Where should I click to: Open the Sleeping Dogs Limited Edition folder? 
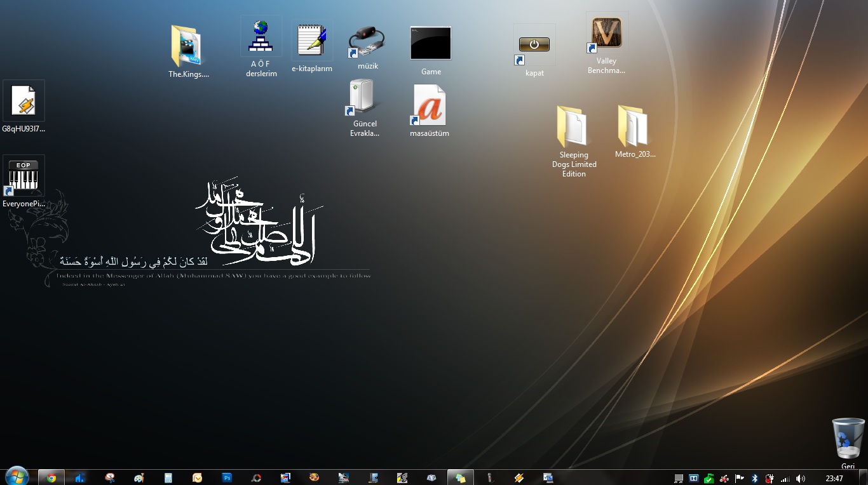click(574, 142)
